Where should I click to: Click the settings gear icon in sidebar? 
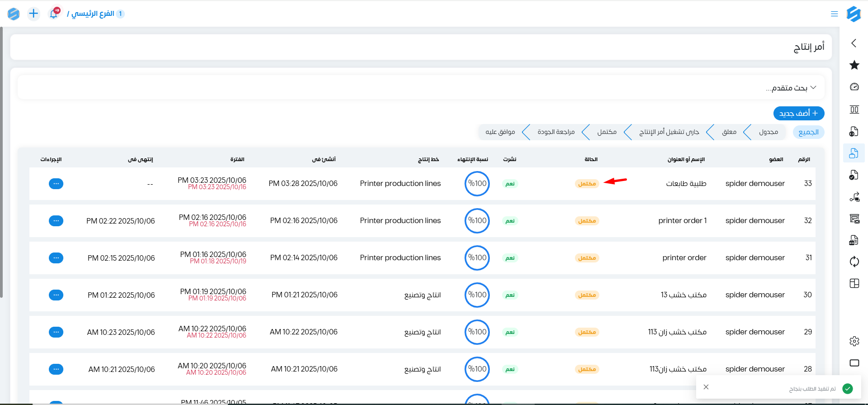[854, 341]
